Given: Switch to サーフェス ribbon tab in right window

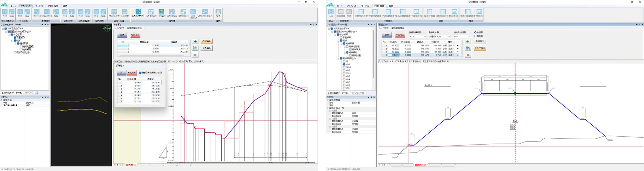Looking at the screenshot, I should click(x=365, y=6).
